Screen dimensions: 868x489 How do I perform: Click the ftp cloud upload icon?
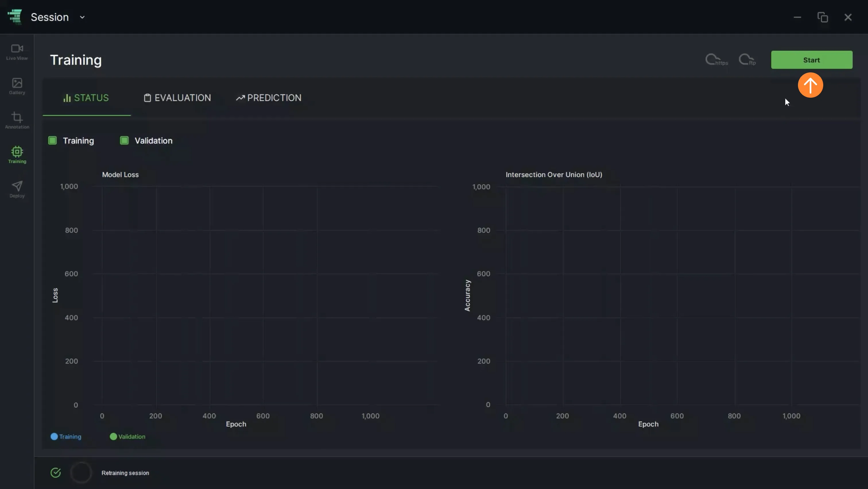tap(747, 60)
